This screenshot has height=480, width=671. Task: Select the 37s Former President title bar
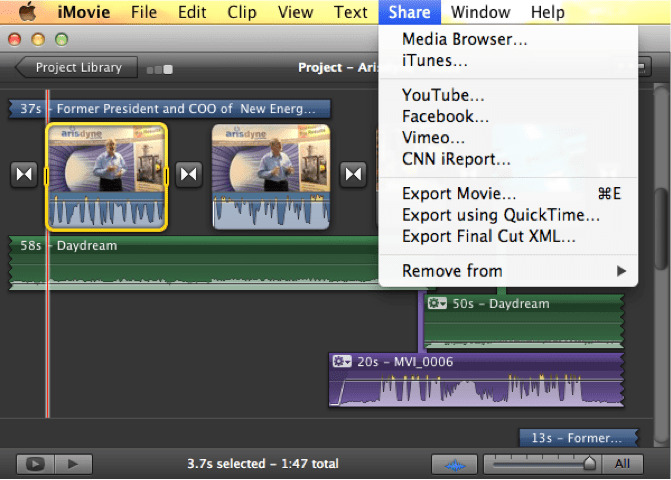pyautogui.click(x=169, y=109)
